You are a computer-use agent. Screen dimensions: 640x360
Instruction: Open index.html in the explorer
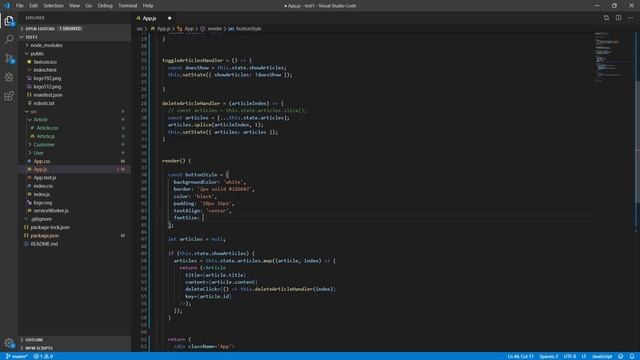74,70
